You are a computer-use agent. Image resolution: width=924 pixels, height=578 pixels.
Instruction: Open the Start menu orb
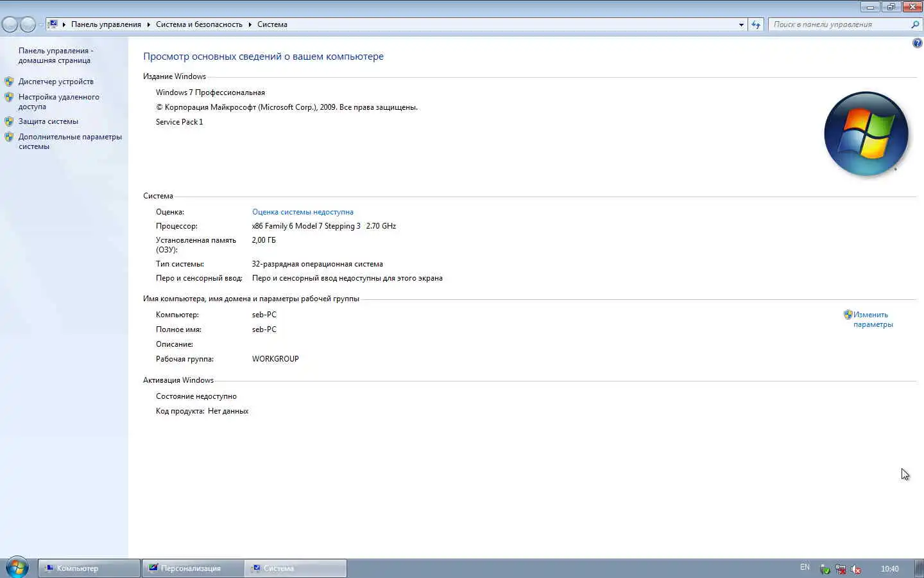point(17,568)
